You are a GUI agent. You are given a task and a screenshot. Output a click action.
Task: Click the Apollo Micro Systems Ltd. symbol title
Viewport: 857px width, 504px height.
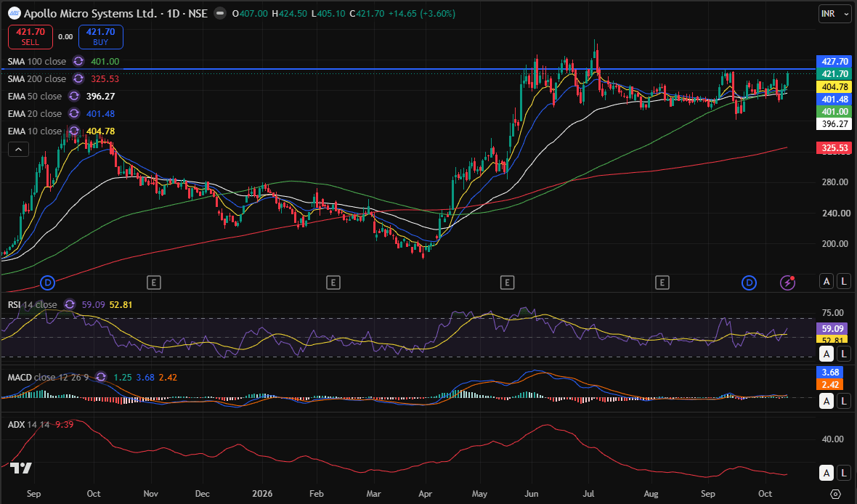90,13
